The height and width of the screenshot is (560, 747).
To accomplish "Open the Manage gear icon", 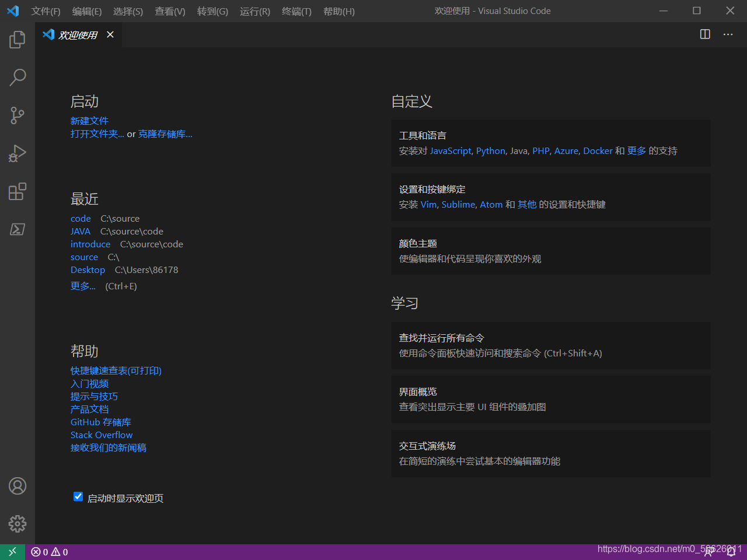I will (18, 524).
